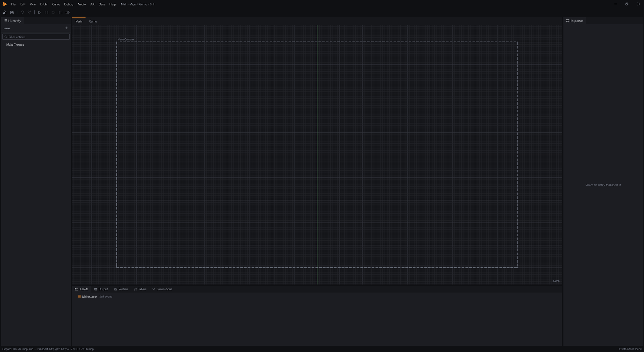Open the View menu
Image resolution: width=644 pixels, height=352 pixels.
[x=33, y=4]
